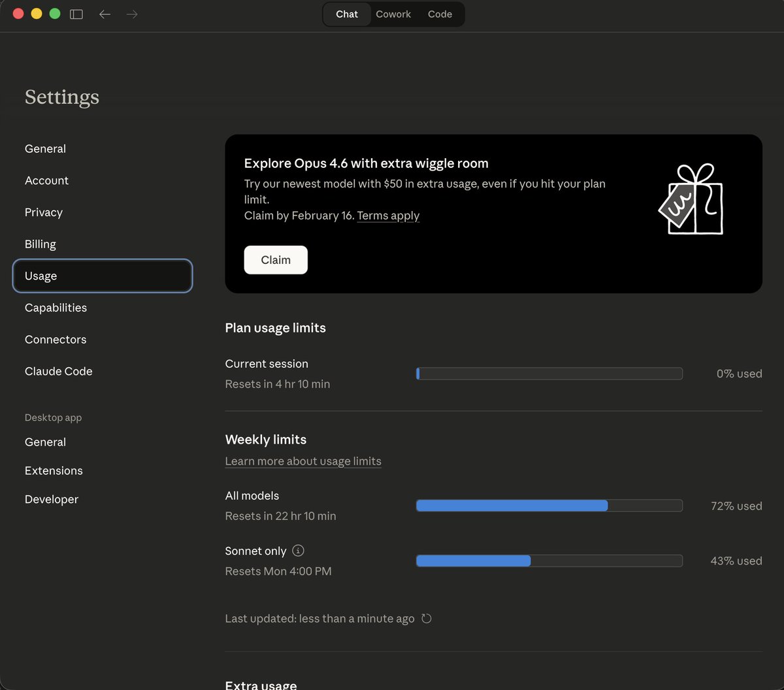Select the Usage settings section

tap(102, 276)
